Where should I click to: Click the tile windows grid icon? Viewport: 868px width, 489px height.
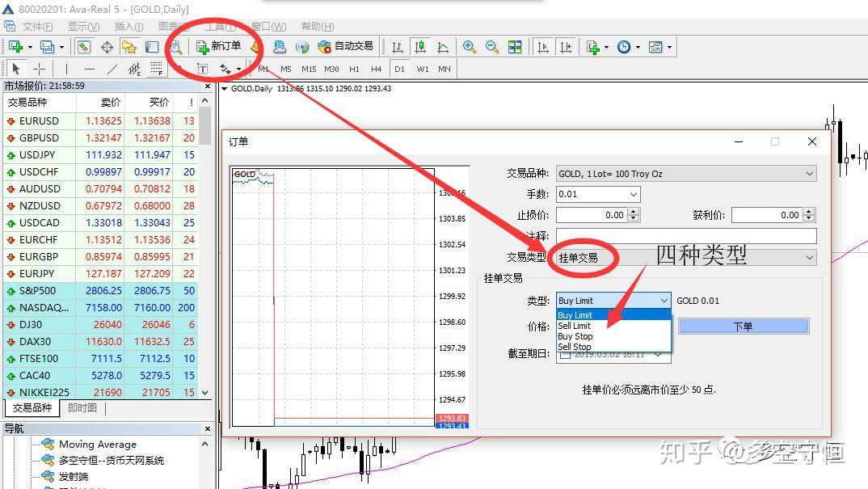(x=515, y=47)
